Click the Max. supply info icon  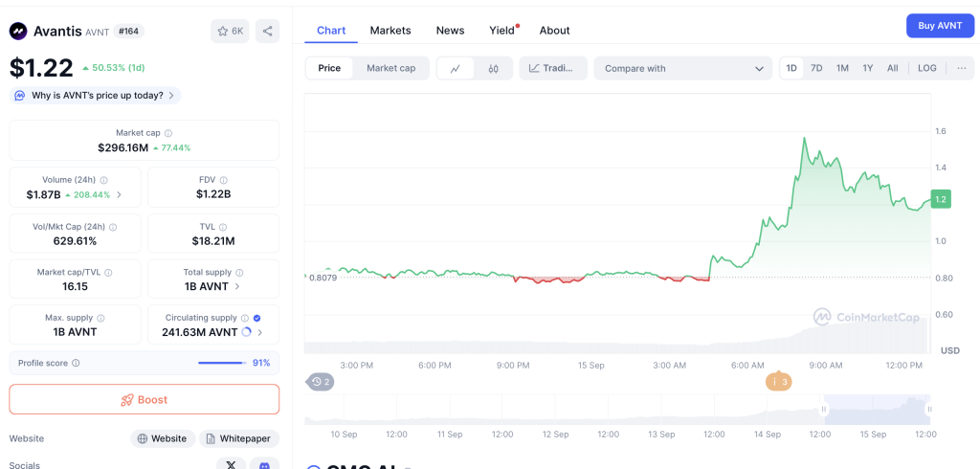(101, 319)
